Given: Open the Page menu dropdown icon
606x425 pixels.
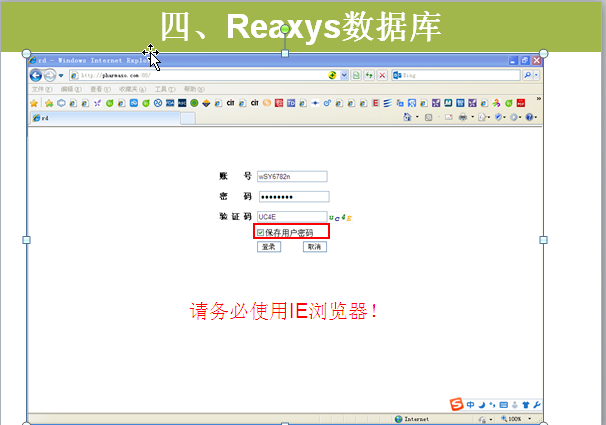Looking at the screenshot, I should pos(483,117).
